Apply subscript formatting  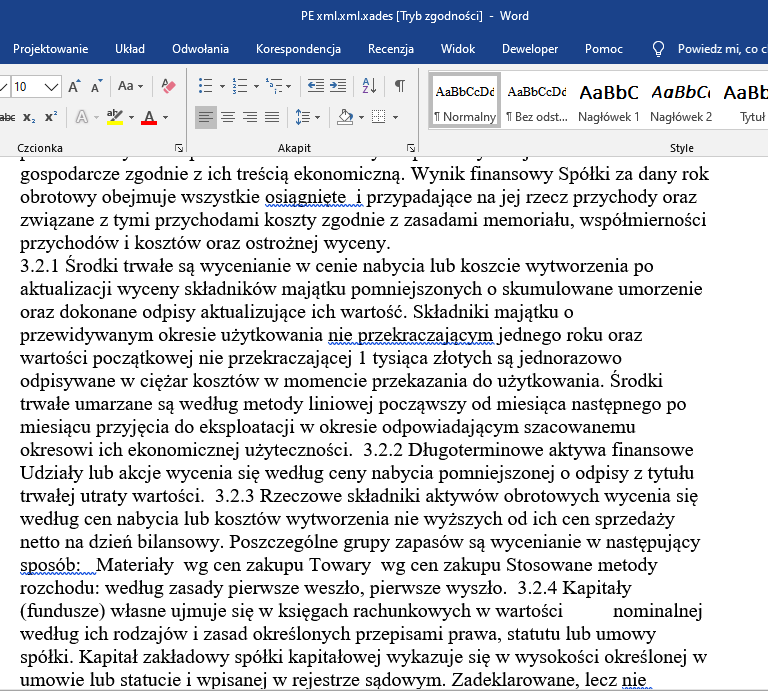(x=29, y=118)
